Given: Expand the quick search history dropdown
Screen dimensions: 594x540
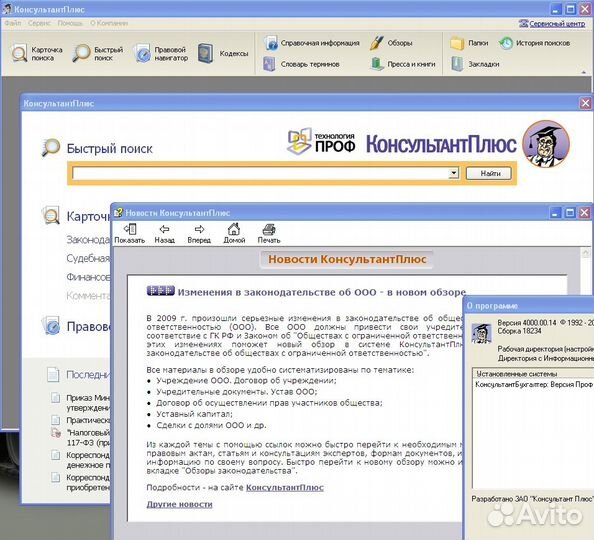Looking at the screenshot, I should point(453,173).
